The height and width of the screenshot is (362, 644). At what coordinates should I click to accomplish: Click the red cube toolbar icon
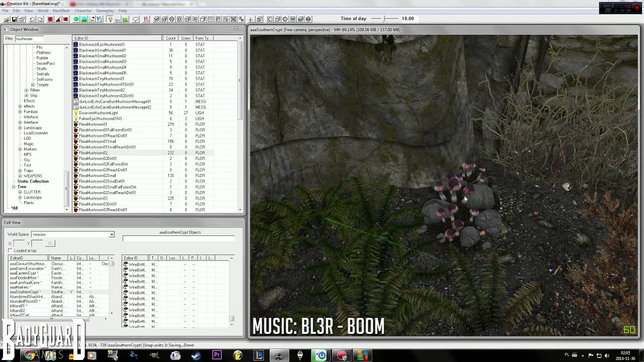tap(50, 19)
